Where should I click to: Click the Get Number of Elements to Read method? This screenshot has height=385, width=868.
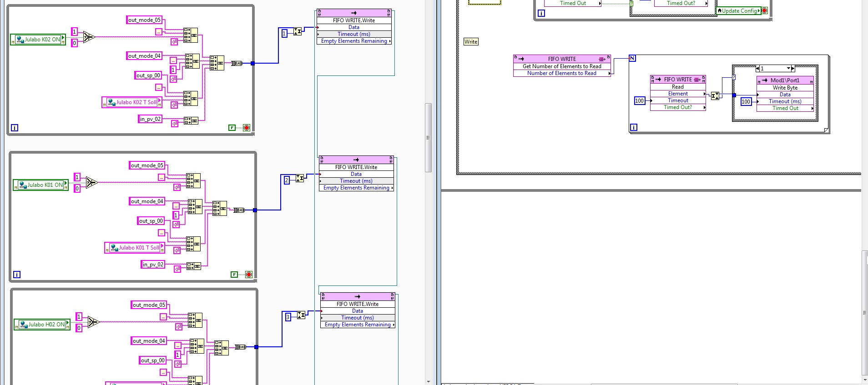pos(562,66)
